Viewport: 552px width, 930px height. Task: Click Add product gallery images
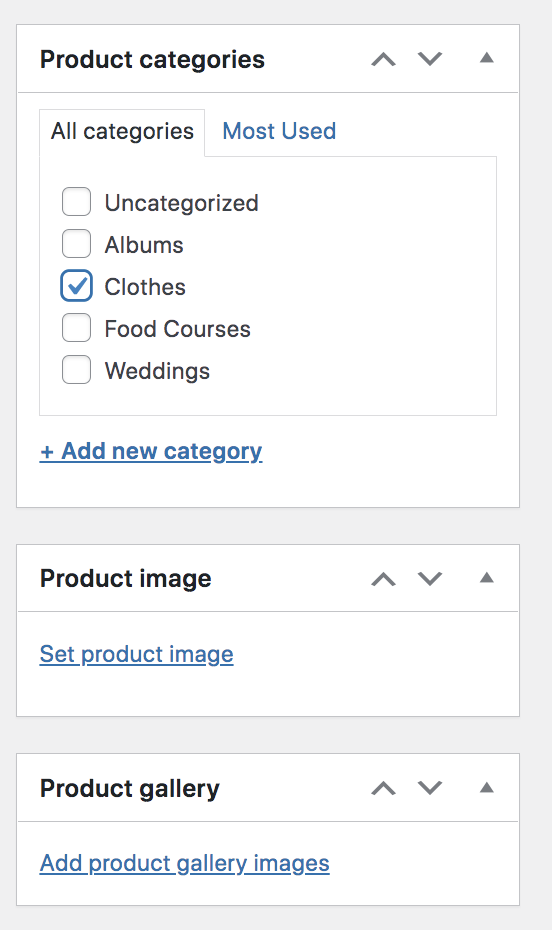point(184,864)
